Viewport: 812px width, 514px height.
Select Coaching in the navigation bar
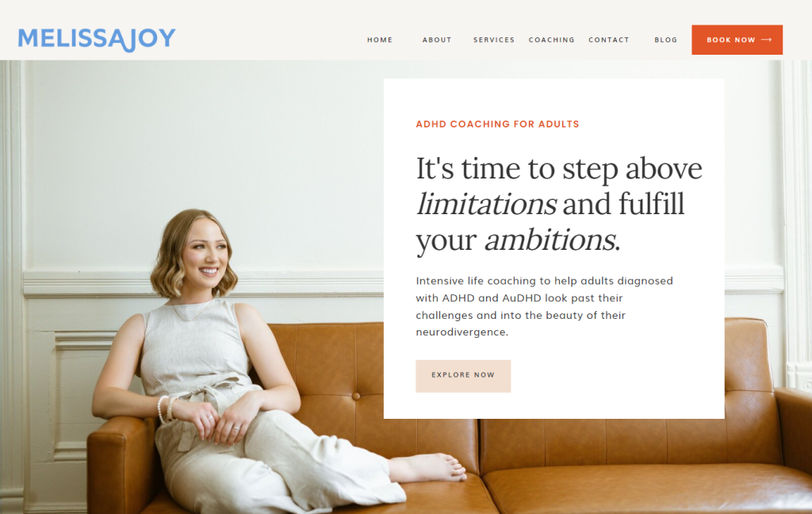[552, 40]
